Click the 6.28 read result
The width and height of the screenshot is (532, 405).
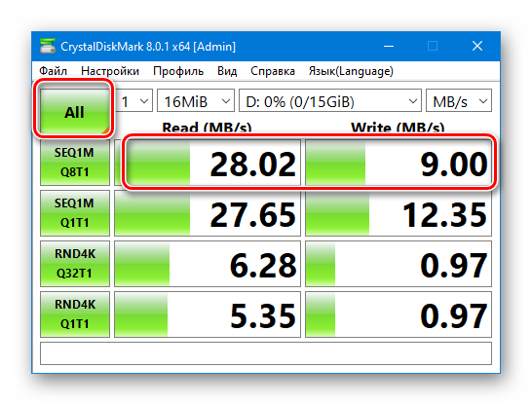click(208, 263)
